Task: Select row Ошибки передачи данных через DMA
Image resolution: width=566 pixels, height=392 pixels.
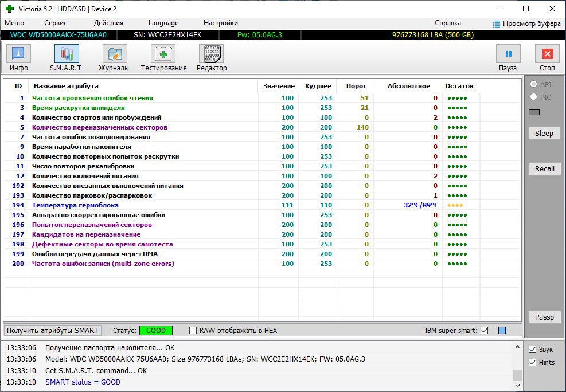Action: pyautogui.click(x=263, y=254)
